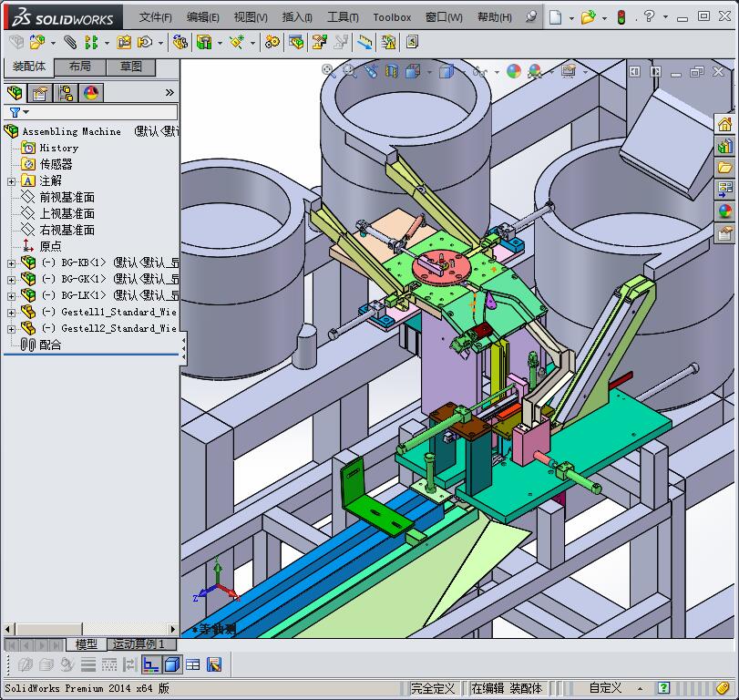The image size is (739, 700).
Task: Open the SolidWorks Resources home pane
Action: point(724,125)
